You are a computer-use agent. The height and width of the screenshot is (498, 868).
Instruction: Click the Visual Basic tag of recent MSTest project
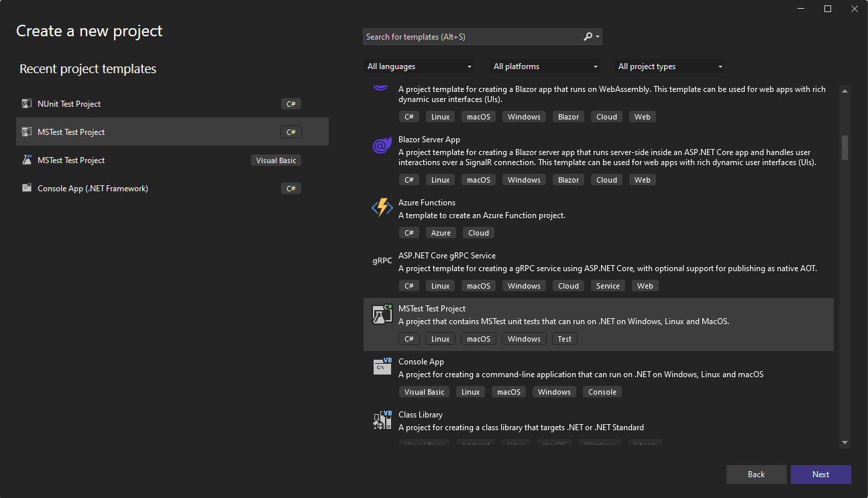coord(276,160)
